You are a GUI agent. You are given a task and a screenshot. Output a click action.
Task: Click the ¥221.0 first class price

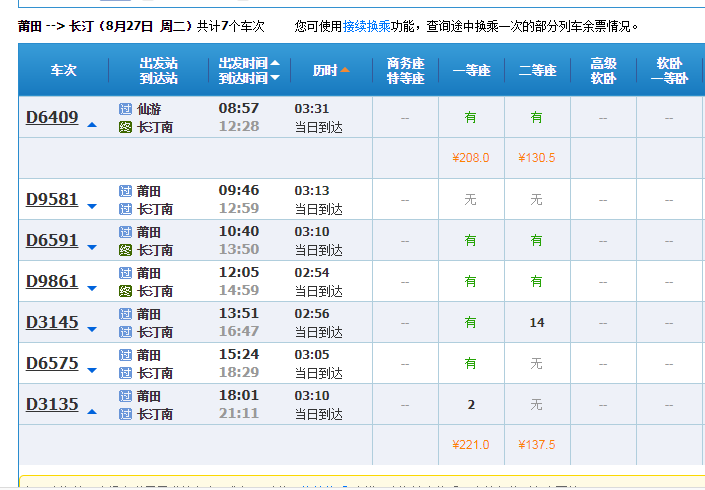471,445
